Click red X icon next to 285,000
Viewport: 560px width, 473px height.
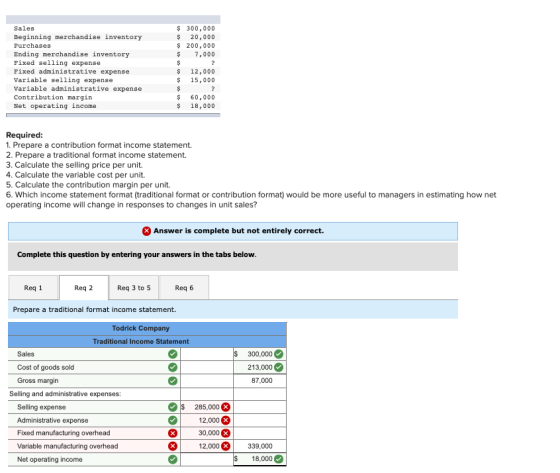point(226,407)
